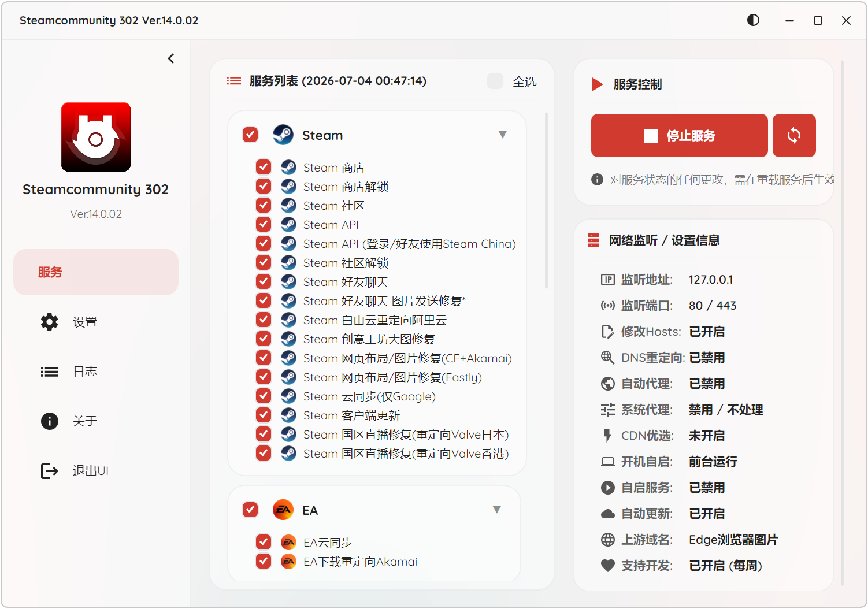The width and height of the screenshot is (868, 609).
Task: Click the info icon beside service change notice
Action: tap(598, 180)
